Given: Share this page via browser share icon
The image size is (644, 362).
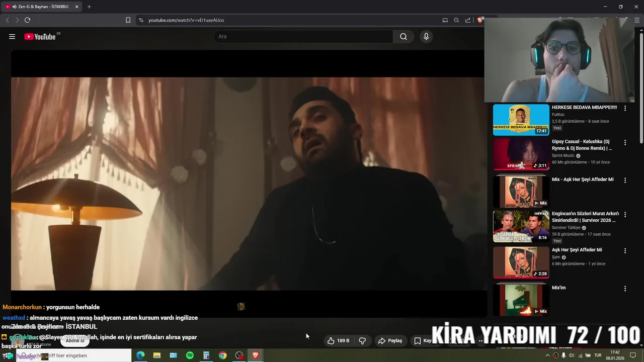Looking at the screenshot, I should click(468, 20).
